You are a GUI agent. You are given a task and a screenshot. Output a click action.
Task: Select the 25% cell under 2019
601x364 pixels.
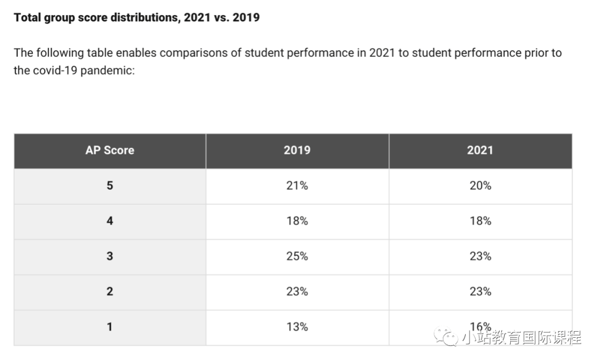[297, 257]
